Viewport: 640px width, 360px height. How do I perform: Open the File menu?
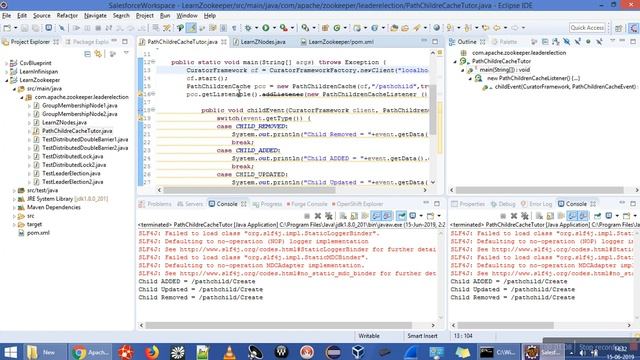coord(7,16)
